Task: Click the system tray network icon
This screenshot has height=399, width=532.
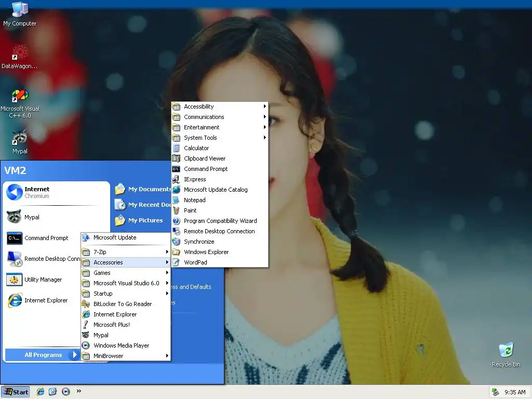Action: tap(496, 392)
